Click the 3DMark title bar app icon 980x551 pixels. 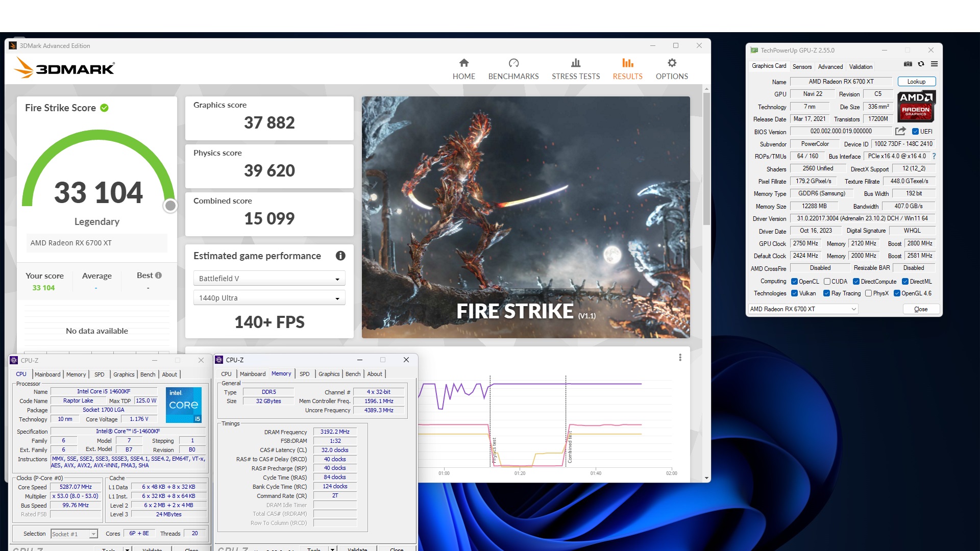click(13, 45)
